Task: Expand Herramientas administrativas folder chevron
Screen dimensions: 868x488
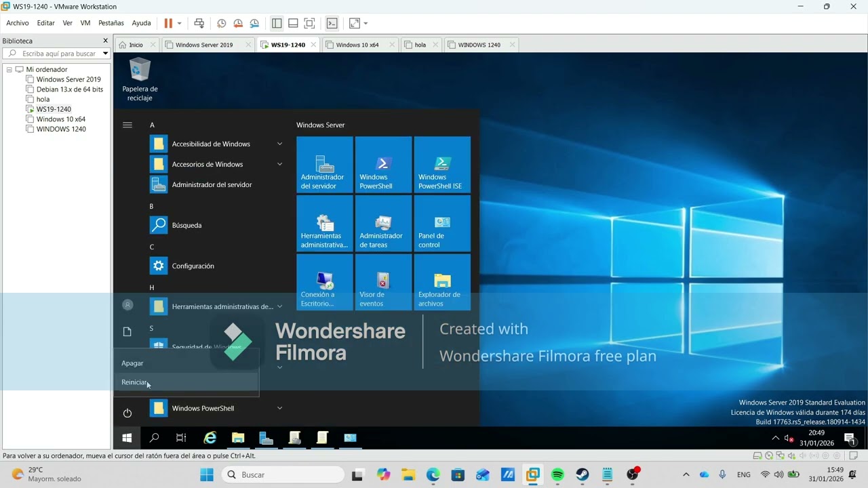Action: coord(279,306)
